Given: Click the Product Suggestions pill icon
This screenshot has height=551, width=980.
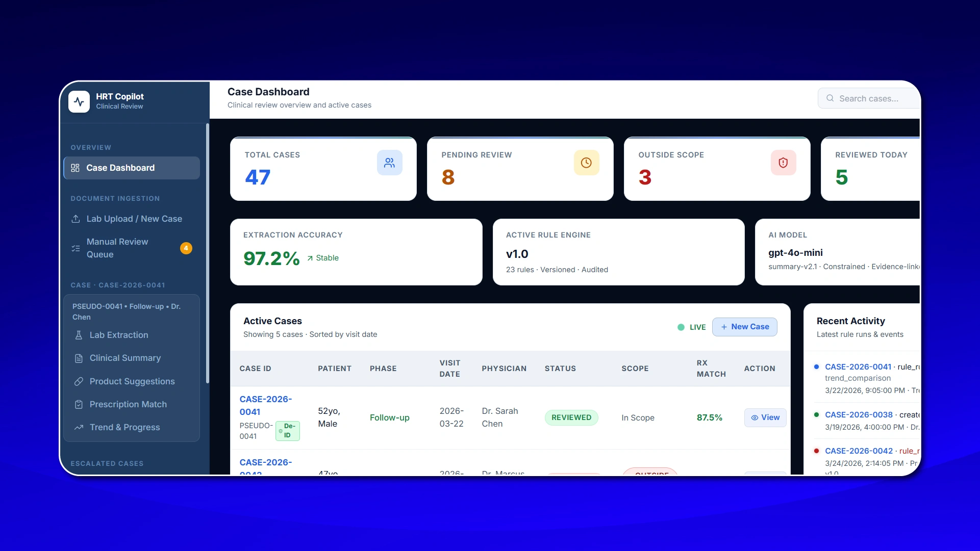Looking at the screenshot, I should click(79, 381).
